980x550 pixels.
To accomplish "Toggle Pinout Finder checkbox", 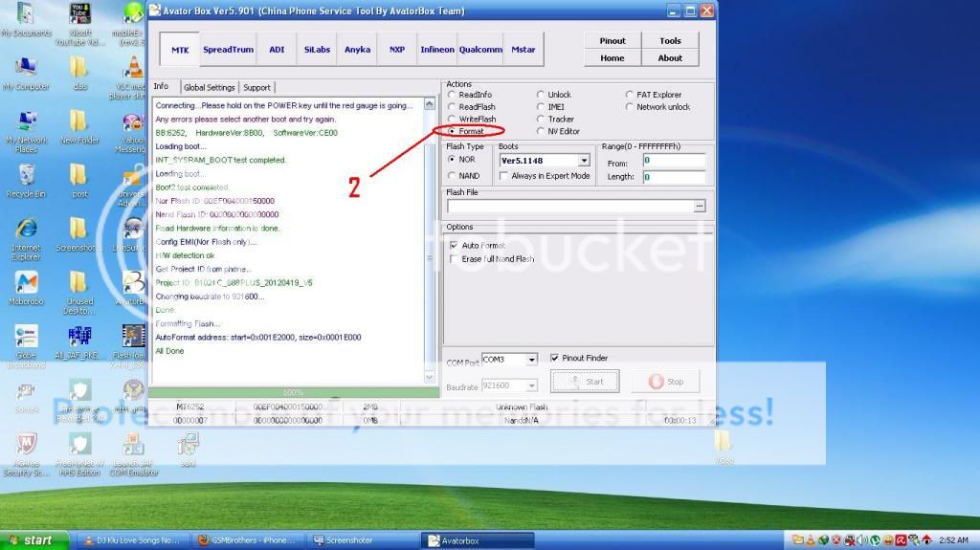I will tap(554, 358).
